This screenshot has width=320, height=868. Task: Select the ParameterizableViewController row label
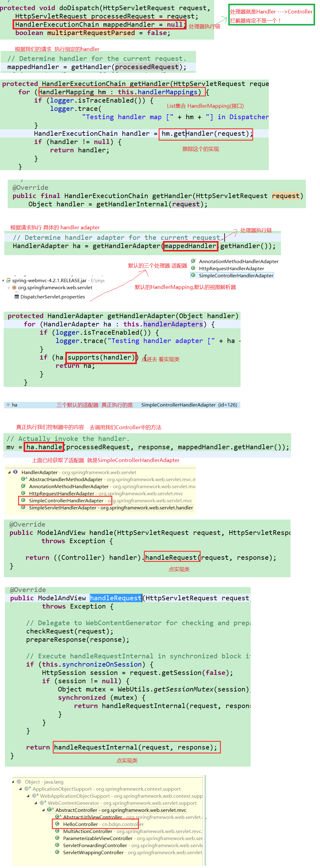(x=98, y=838)
